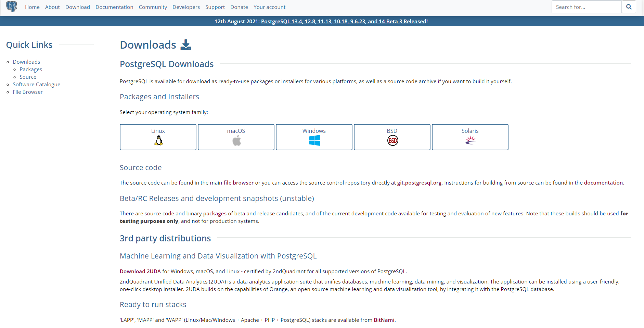644x328 pixels.
Task: Open the Donate nav item
Action: pos(239,7)
